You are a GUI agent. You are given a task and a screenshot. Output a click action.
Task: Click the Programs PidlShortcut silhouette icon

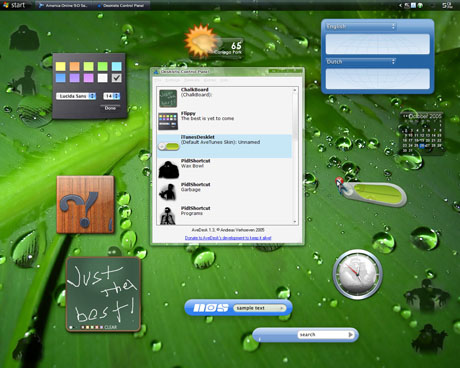coord(168,216)
